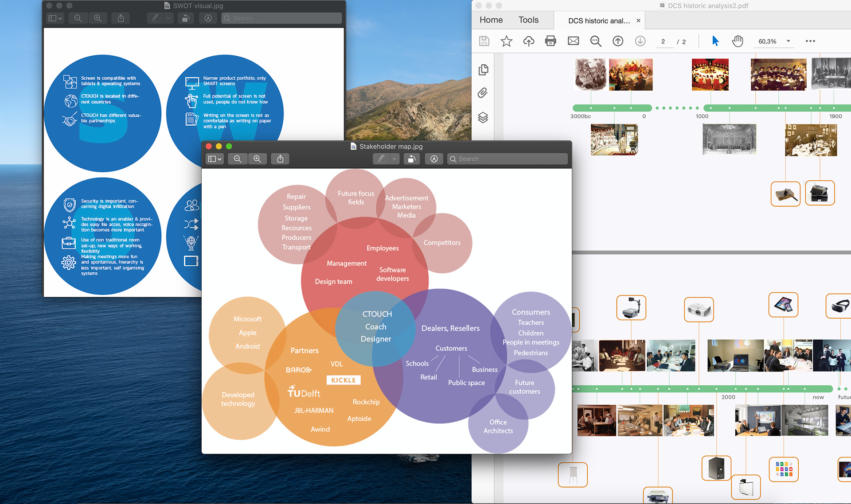Zoom out in SWOT visual window
851x504 pixels.
tap(78, 18)
